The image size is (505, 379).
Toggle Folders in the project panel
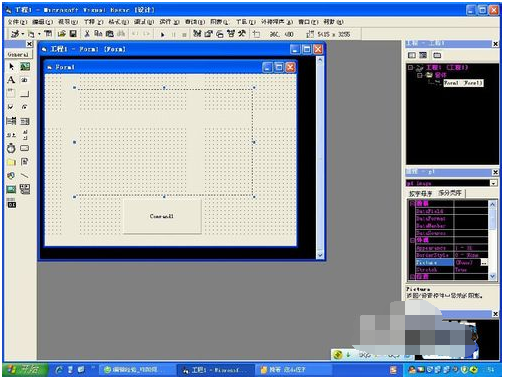click(x=437, y=55)
